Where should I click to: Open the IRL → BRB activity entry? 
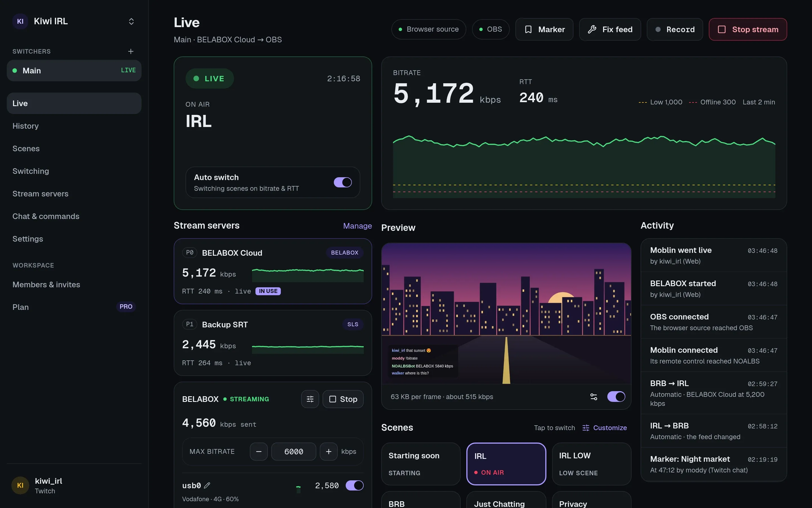click(714, 431)
